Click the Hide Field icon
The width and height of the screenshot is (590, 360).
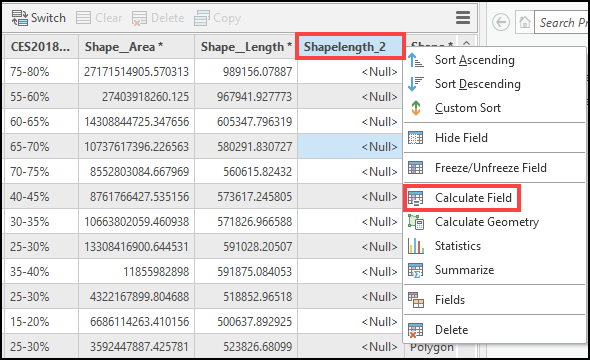(416, 138)
